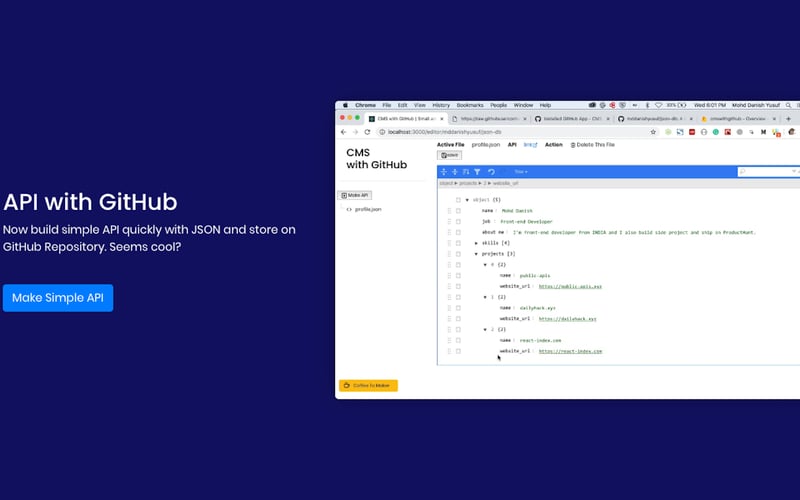Open the public-apis website URL link
This screenshot has height=500, width=800.
tap(570, 287)
